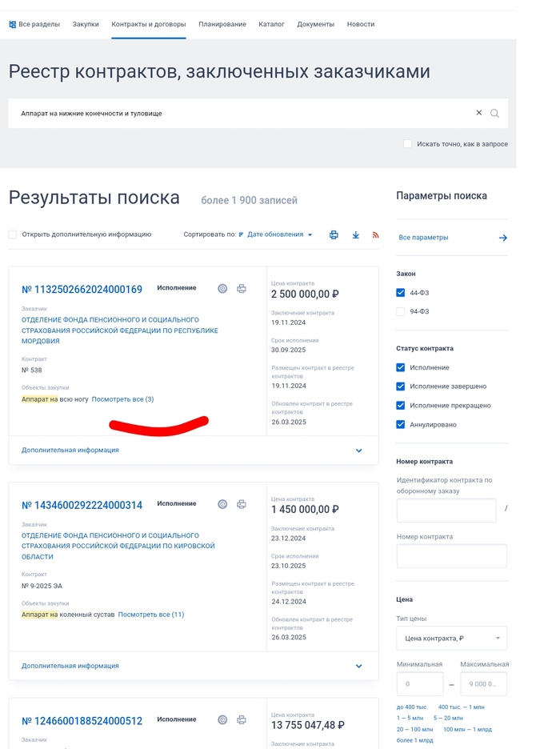560x749 pixels.
Task: Open the 'Цена контракта, ₽' price type dropdown
Action: tap(451, 638)
